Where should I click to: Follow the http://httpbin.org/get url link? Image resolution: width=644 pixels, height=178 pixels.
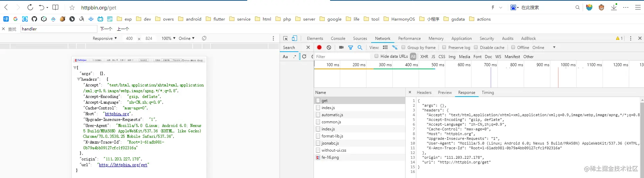coord(123,165)
